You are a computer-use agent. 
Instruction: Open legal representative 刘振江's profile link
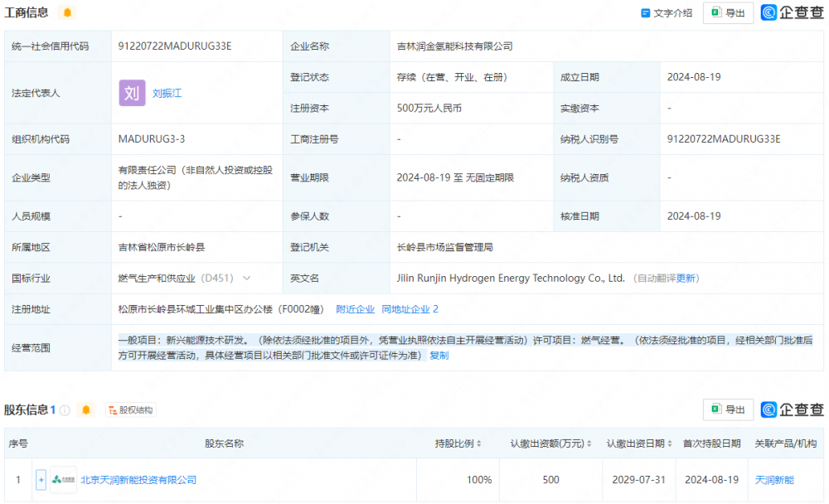167,93
